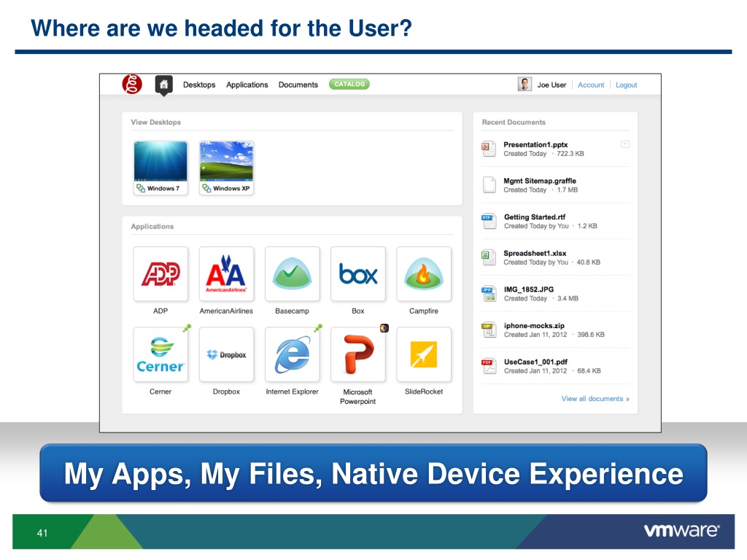The image size is (747, 560).
Task: Open the Account link
Action: coord(591,85)
